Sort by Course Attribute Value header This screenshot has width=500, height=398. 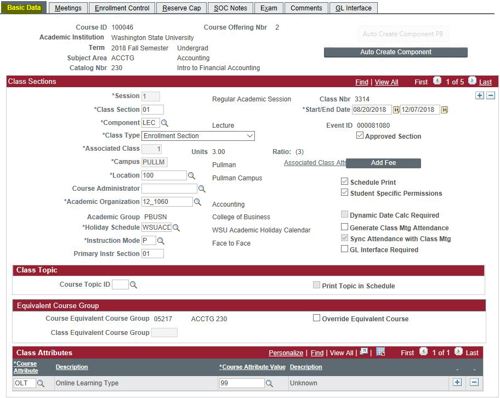pos(252,367)
